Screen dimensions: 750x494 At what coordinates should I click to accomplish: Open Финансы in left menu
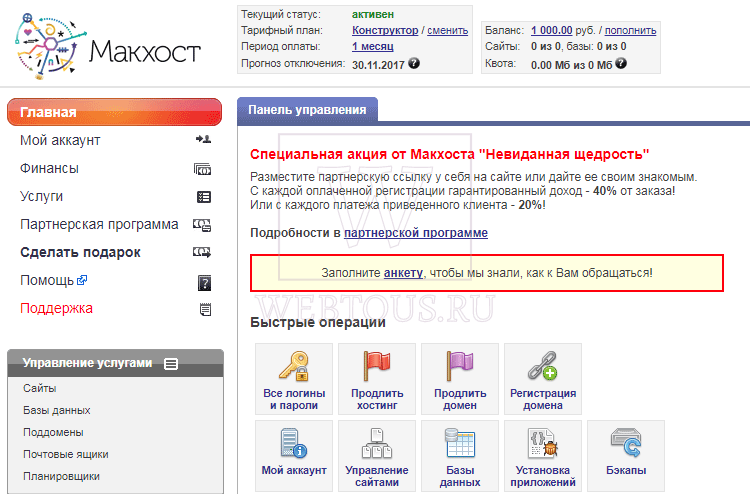pyautogui.click(x=49, y=168)
